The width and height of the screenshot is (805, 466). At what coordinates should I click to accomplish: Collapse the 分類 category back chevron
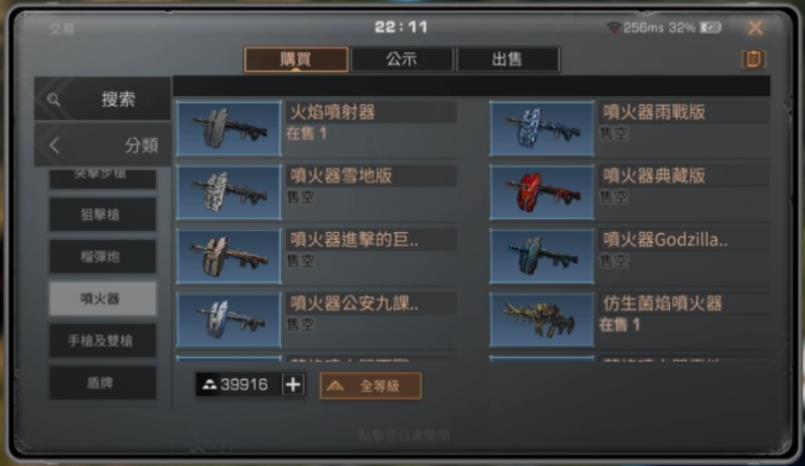pyautogui.click(x=55, y=145)
